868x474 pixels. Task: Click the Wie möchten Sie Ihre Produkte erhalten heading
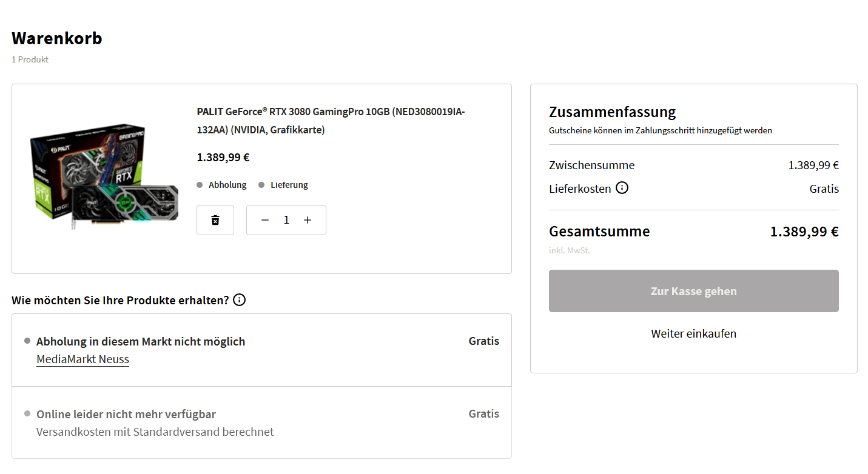(x=120, y=300)
